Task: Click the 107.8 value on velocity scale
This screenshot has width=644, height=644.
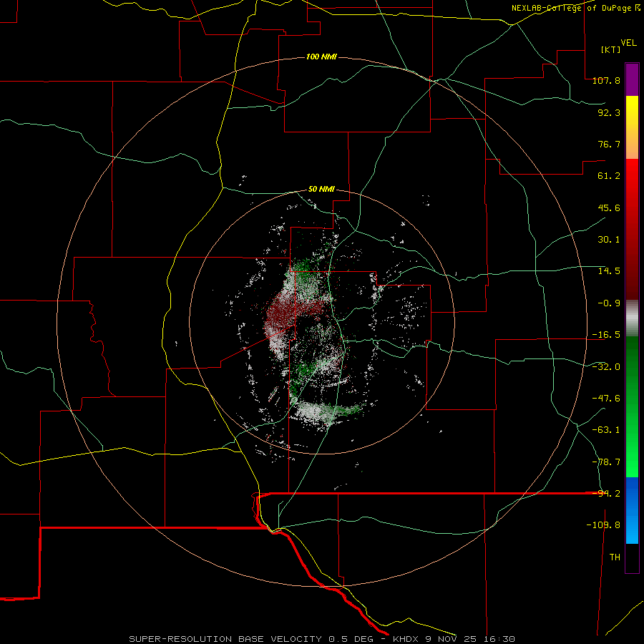Action: coord(606,80)
